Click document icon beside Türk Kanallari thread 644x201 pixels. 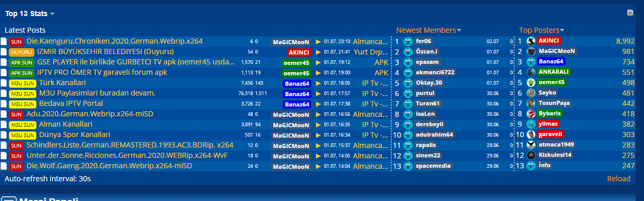click(4, 83)
